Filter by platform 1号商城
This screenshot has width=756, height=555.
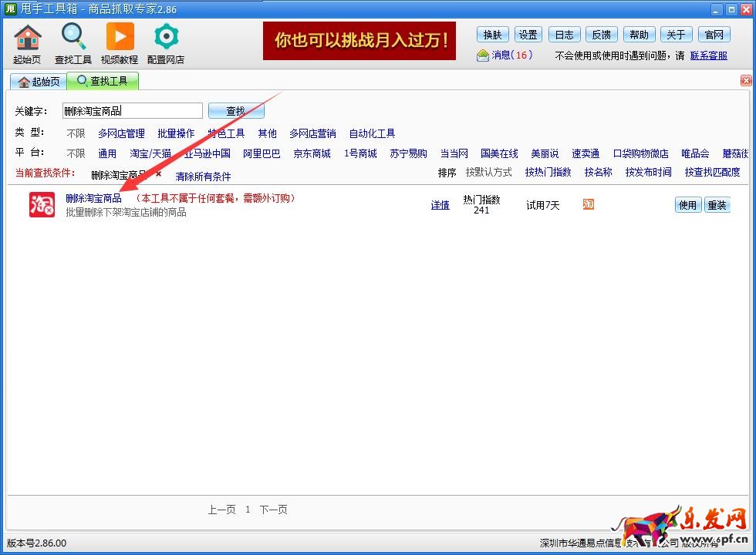(360, 153)
